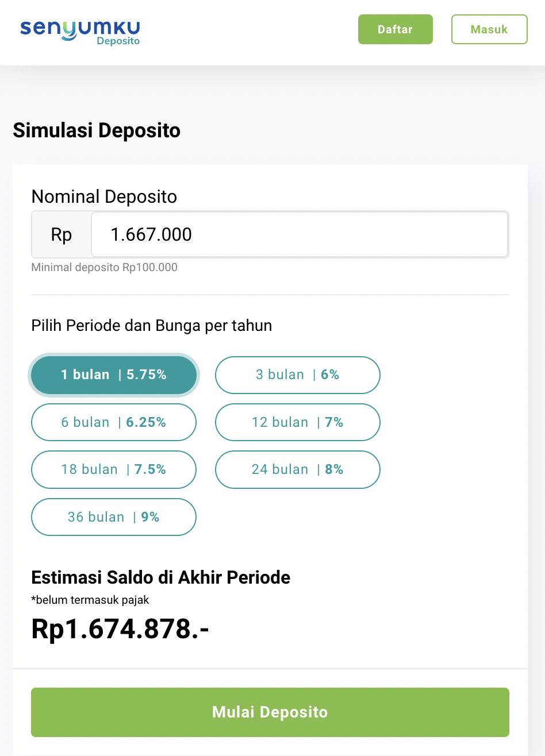The width and height of the screenshot is (545, 756).
Task: Select the 6 bulan 6.25% period
Action: [114, 422]
